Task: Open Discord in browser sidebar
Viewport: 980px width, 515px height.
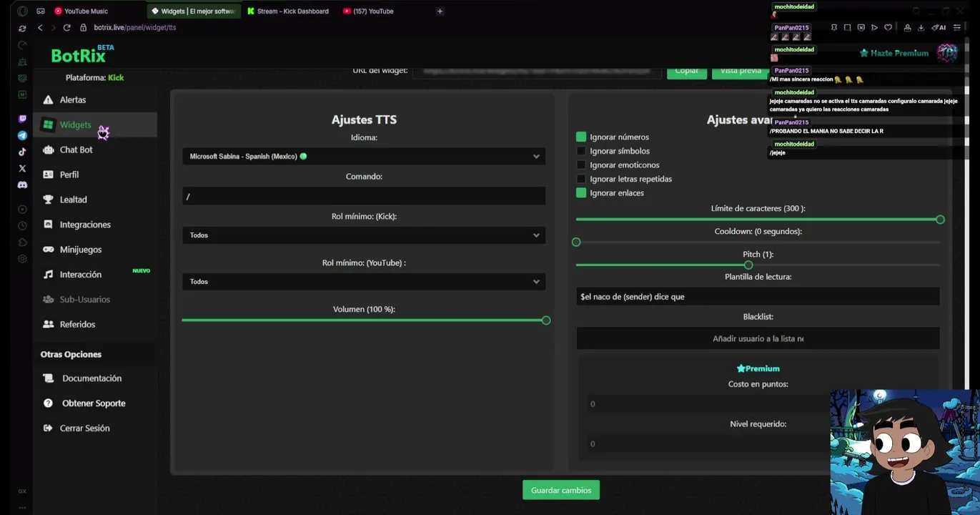Action: click(22, 185)
